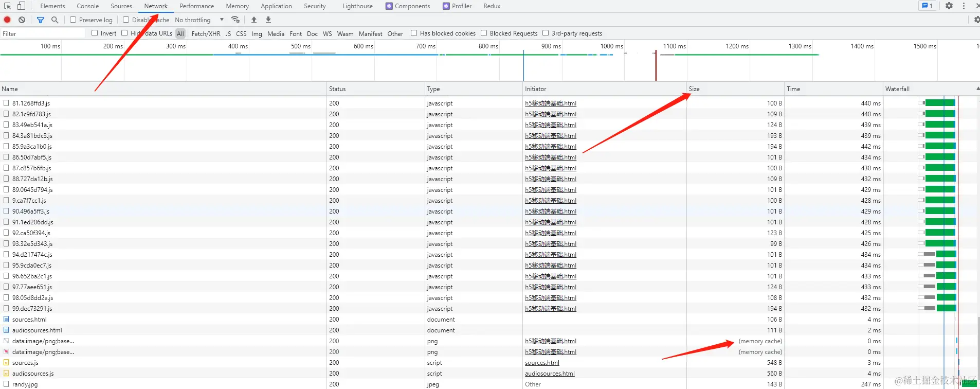Stop recording network log with red button
The image size is (980, 389).
click(7, 20)
